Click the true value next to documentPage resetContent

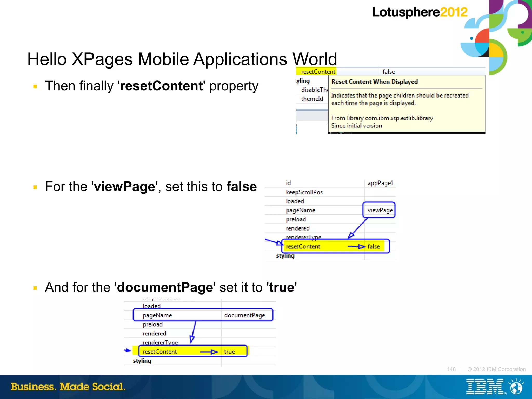(x=229, y=352)
